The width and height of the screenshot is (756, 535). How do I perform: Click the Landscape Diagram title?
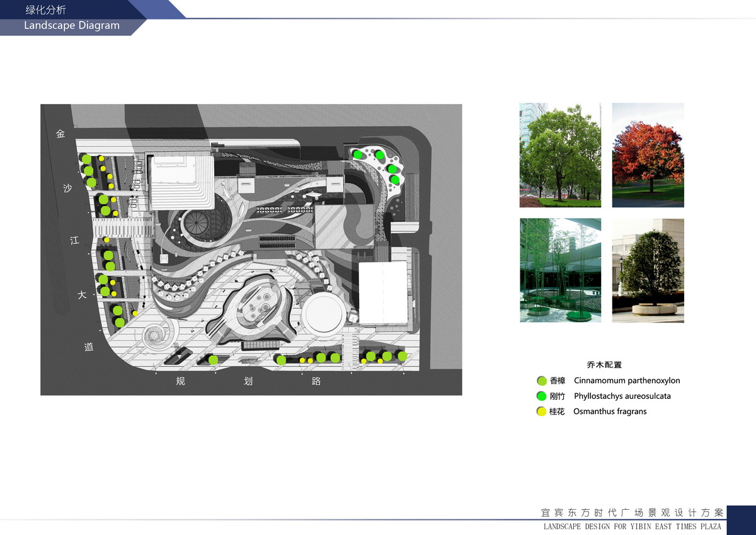tap(72, 26)
